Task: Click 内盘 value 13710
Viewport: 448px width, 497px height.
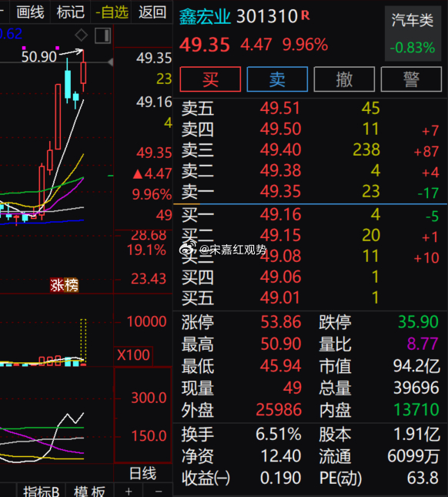Action: pos(416,409)
